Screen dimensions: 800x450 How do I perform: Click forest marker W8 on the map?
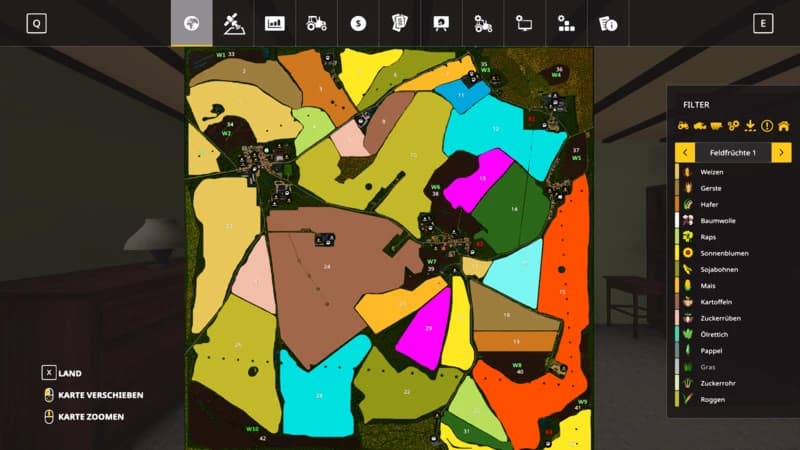(x=517, y=365)
